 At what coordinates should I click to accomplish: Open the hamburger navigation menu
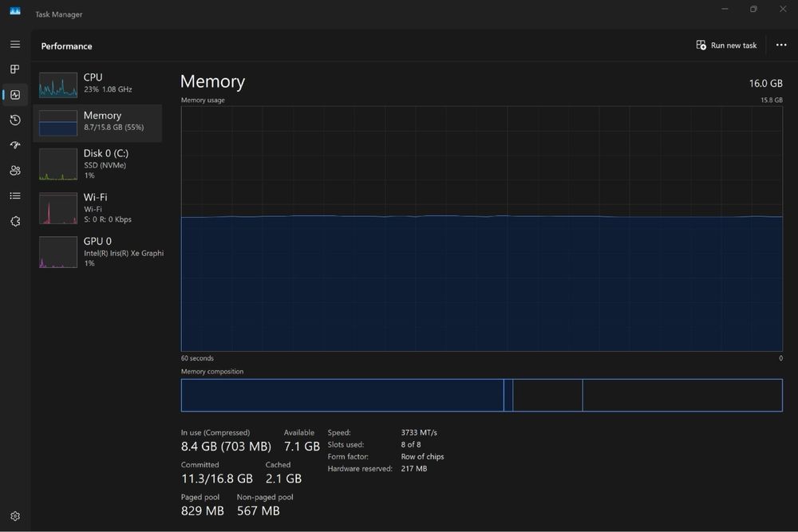[x=15, y=45]
